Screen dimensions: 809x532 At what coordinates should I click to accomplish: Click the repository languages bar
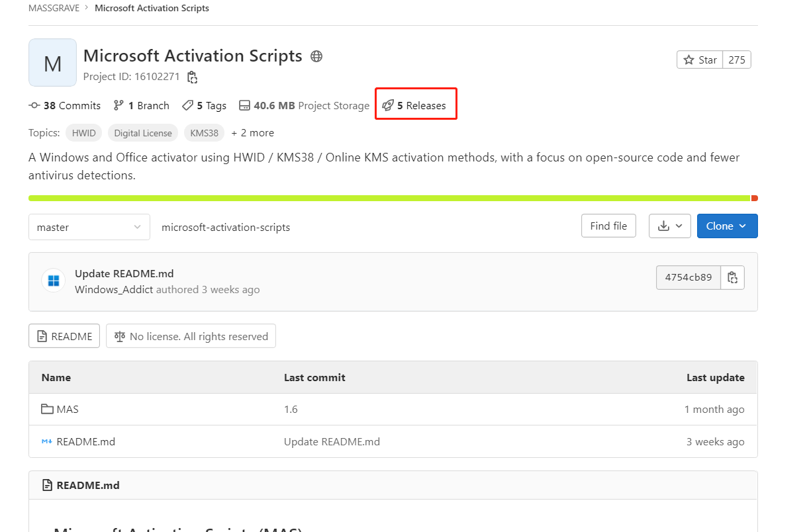(393, 198)
